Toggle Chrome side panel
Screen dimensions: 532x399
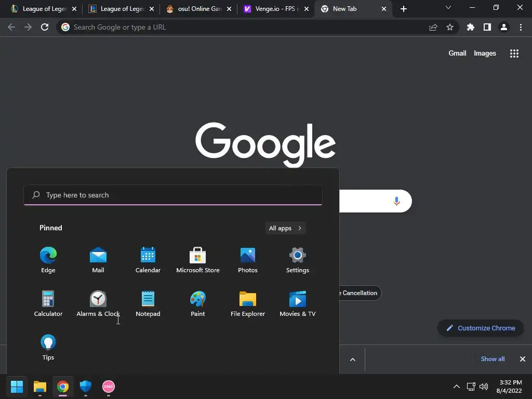coord(487,27)
